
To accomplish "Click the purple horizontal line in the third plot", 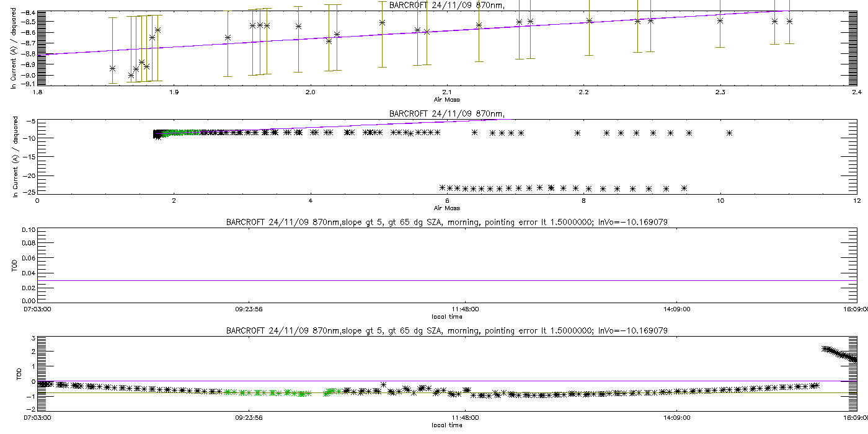I will point(446,280).
